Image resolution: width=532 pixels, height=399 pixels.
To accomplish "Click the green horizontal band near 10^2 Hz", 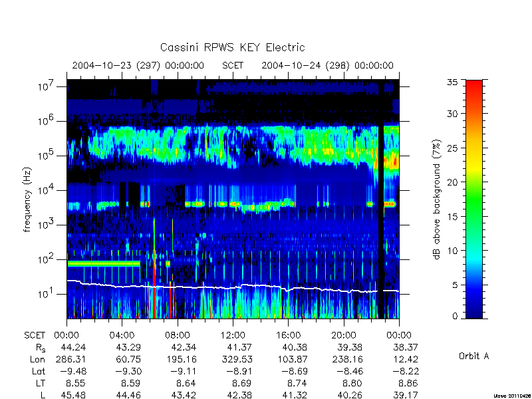I will tap(104, 263).
